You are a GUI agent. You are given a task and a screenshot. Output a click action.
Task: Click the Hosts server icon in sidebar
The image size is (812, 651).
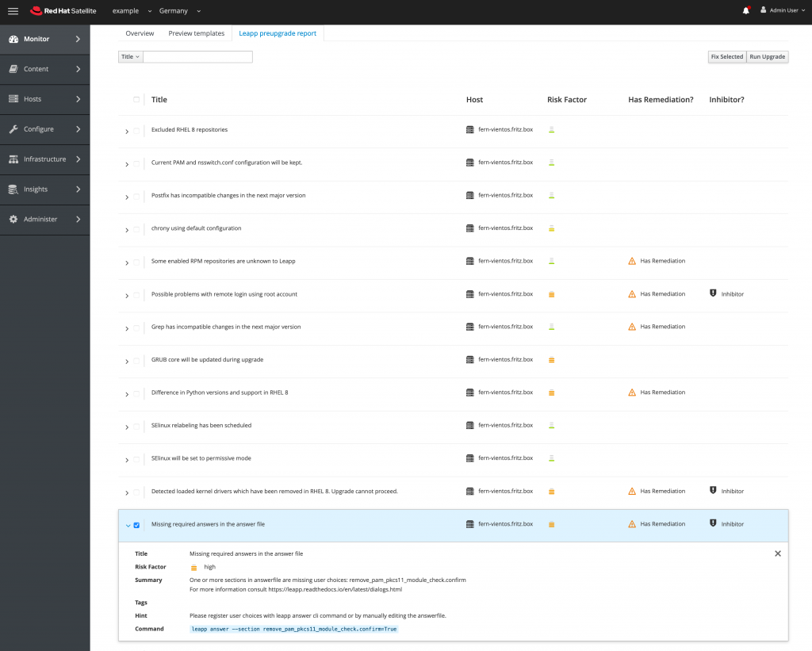(13, 99)
